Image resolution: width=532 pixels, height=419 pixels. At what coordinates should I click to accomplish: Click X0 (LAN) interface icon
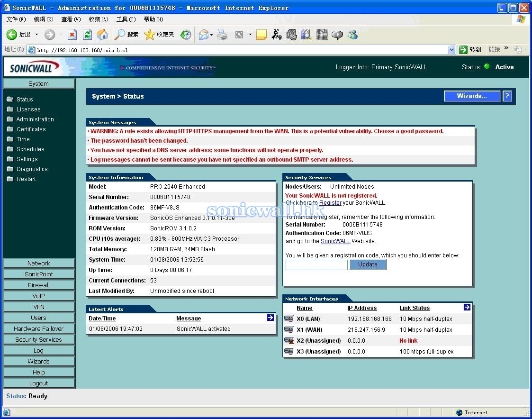[289, 319]
